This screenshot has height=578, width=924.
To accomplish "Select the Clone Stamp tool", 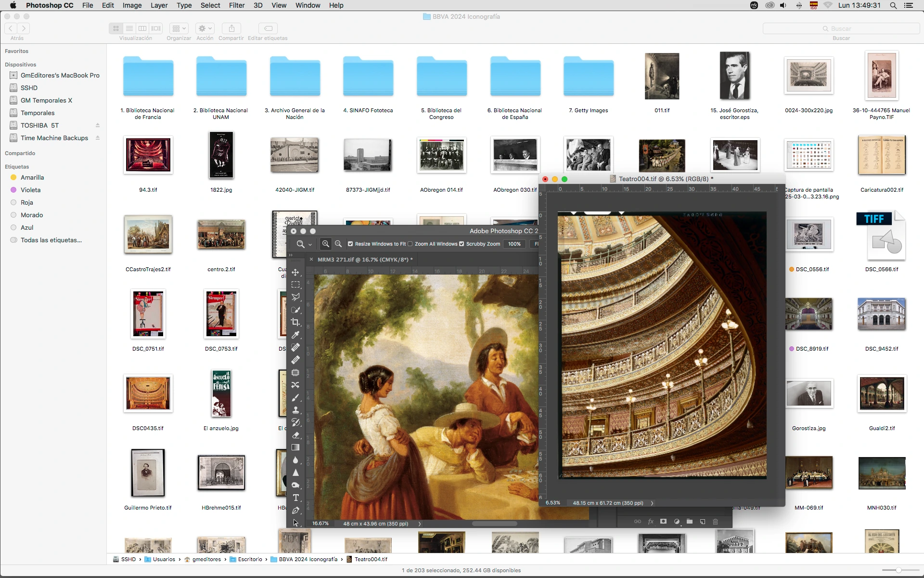I will pyautogui.click(x=295, y=410).
